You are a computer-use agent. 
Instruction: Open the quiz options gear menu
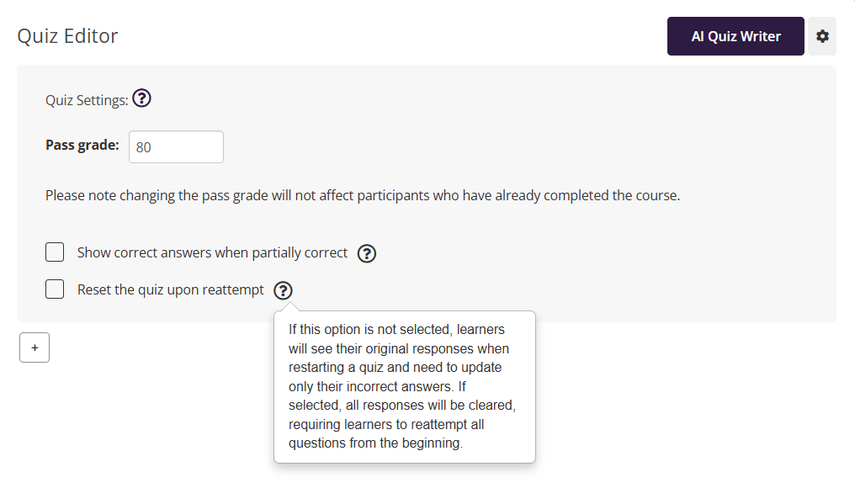pos(822,36)
